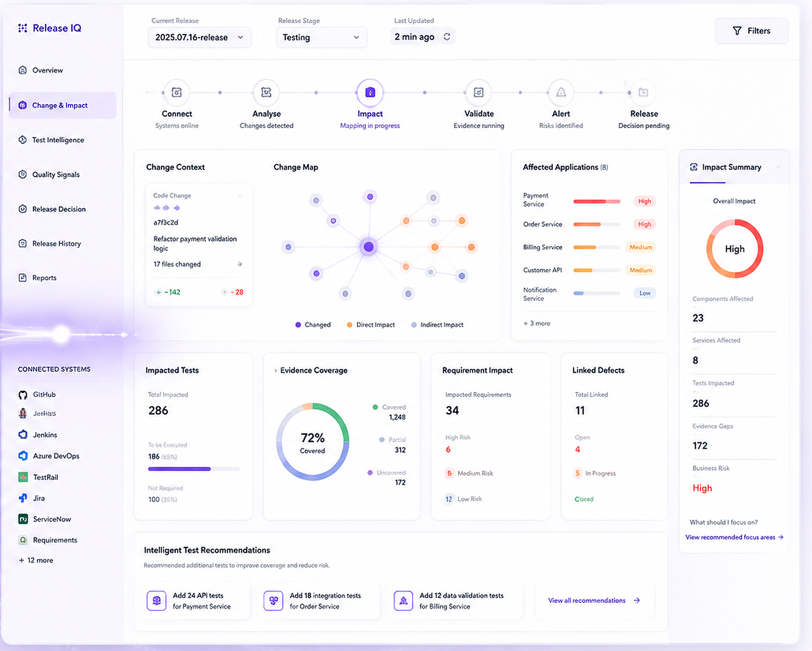
Task: Open the Current Release dropdown
Action: coord(199,37)
